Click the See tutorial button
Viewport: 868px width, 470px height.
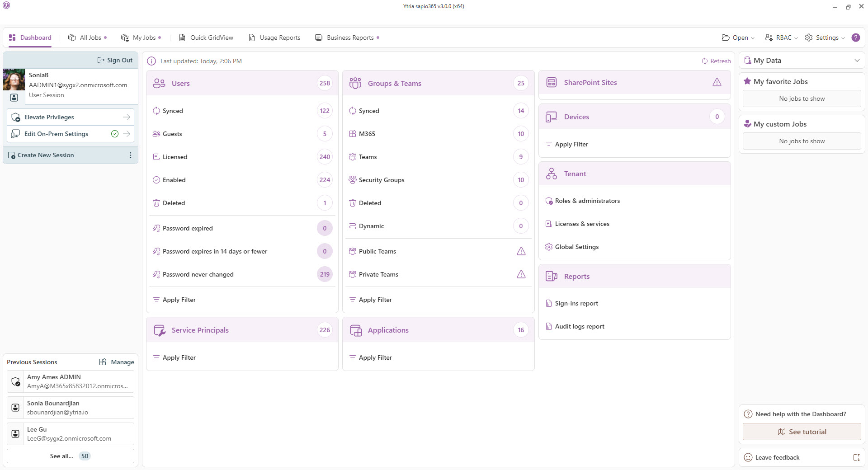pos(802,432)
